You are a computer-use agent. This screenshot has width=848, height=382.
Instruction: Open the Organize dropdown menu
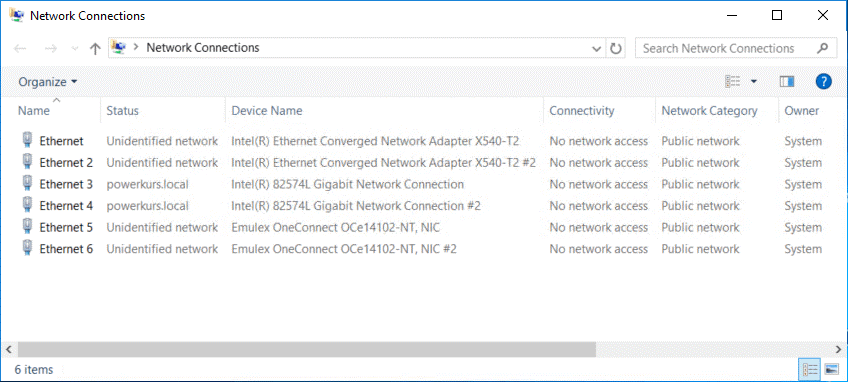click(x=48, y=82)
